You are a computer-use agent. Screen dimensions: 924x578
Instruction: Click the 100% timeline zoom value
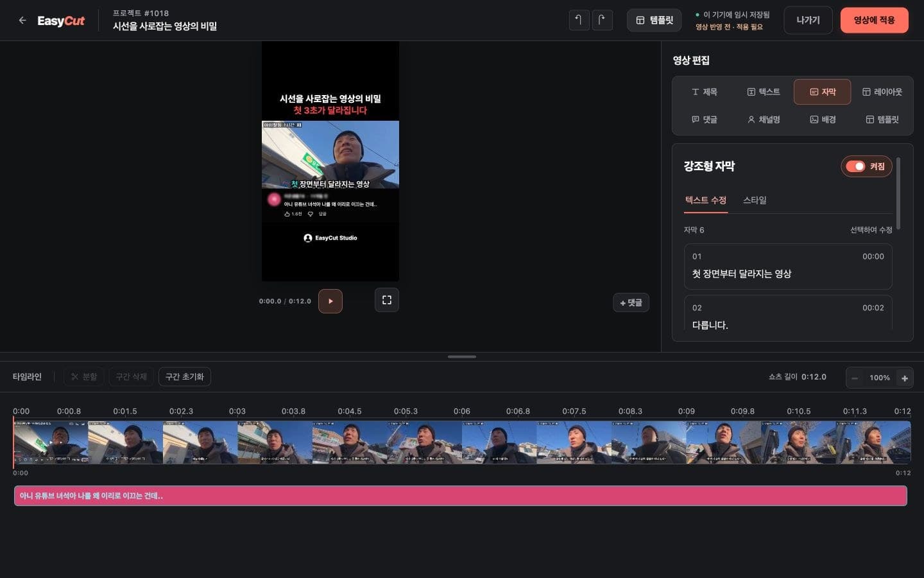point(880,378)
